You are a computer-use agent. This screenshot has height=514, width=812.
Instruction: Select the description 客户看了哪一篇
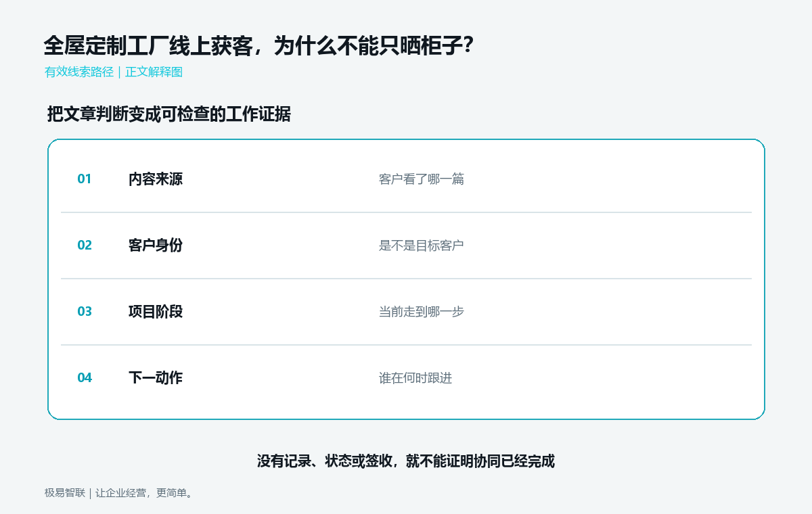422,179
